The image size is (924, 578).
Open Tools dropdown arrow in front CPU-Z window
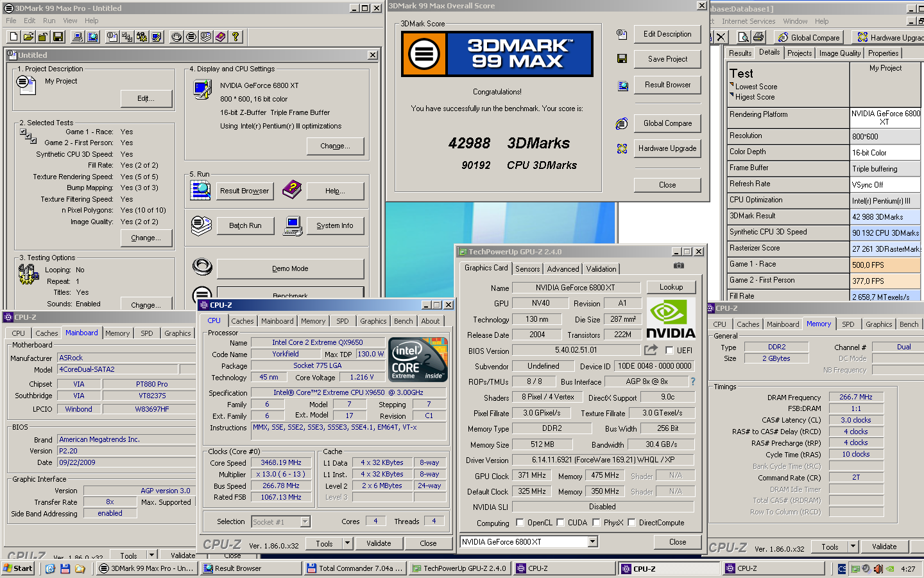[x=347, y=543]
